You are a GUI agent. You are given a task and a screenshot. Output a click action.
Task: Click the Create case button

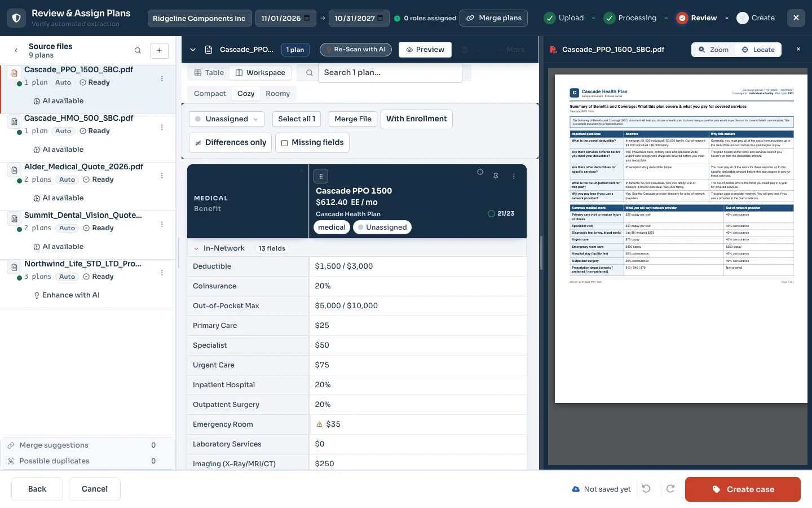743,489
